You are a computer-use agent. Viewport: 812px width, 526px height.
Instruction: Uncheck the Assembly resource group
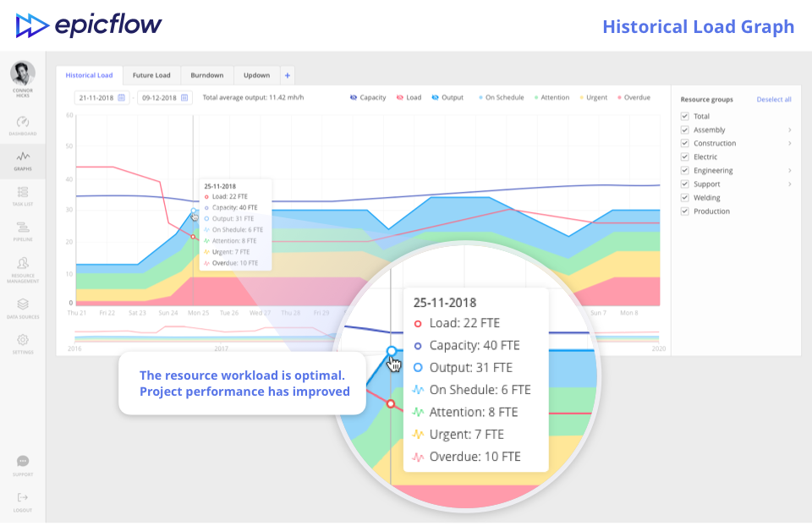pos(683,129)
